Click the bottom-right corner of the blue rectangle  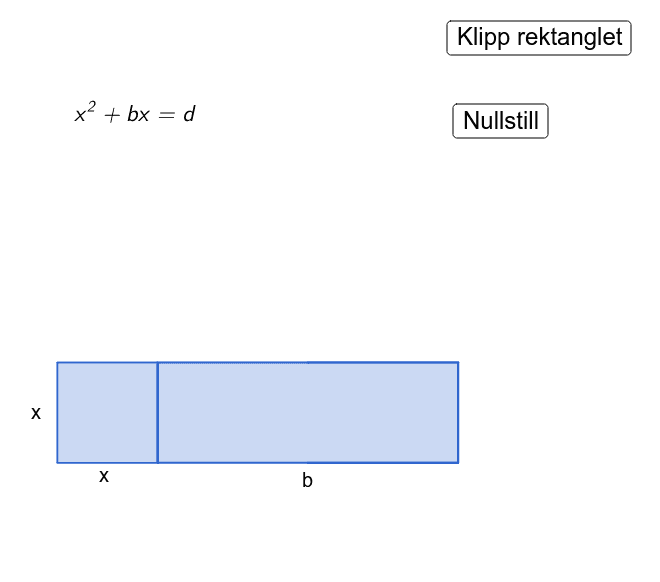(x=458, y=463)
